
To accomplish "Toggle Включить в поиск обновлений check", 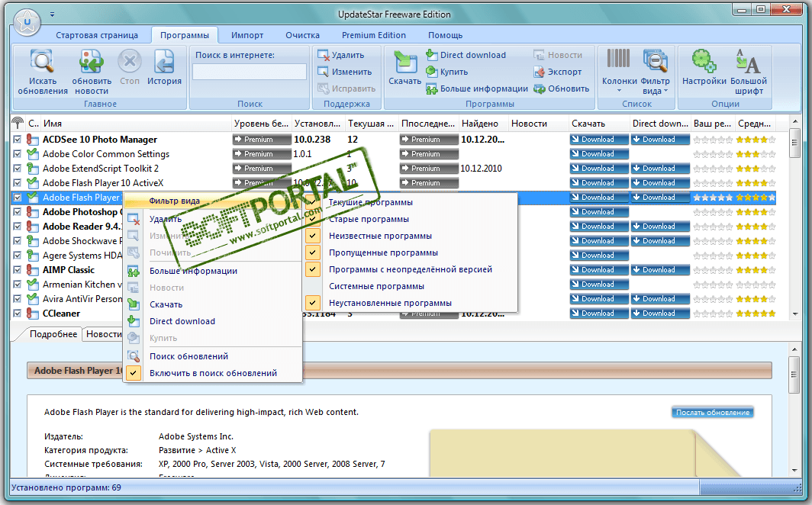I will (134, 373).
